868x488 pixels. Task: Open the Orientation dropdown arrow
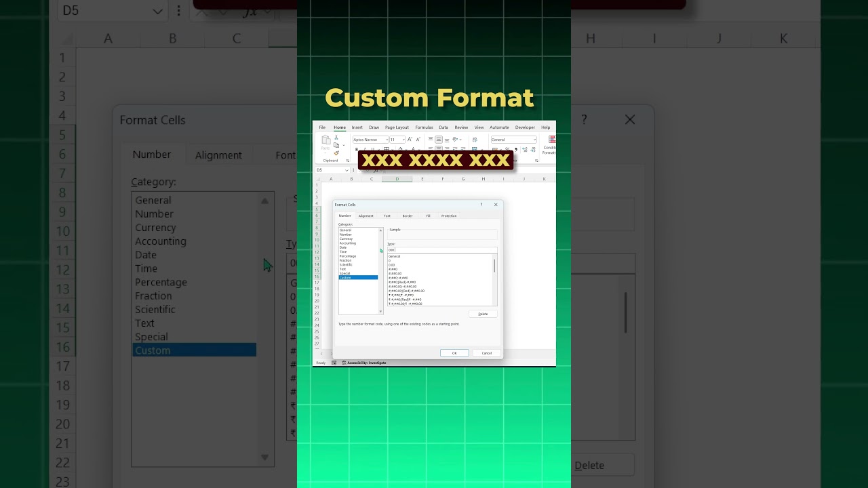461,140
